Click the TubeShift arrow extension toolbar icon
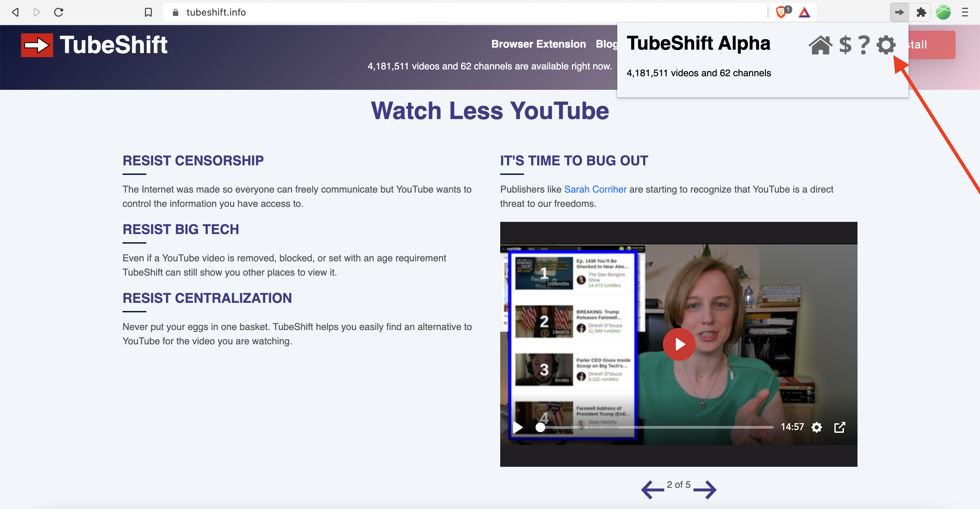980x509 pixels. (x=899, y=13)
